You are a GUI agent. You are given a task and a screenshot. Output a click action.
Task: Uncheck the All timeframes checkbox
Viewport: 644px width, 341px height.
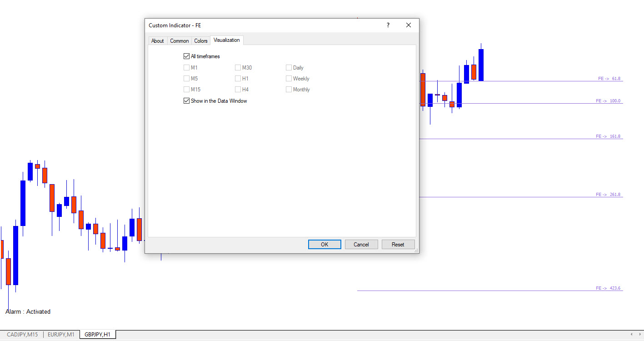coord(186,56)
